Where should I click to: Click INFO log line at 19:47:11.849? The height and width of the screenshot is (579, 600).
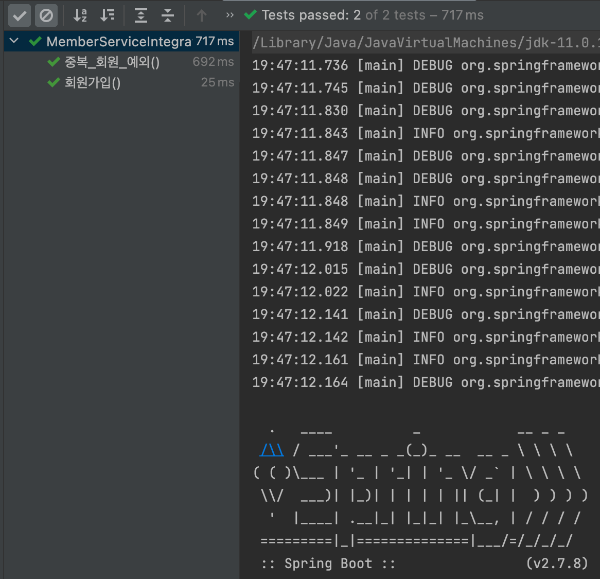point(426,224)
